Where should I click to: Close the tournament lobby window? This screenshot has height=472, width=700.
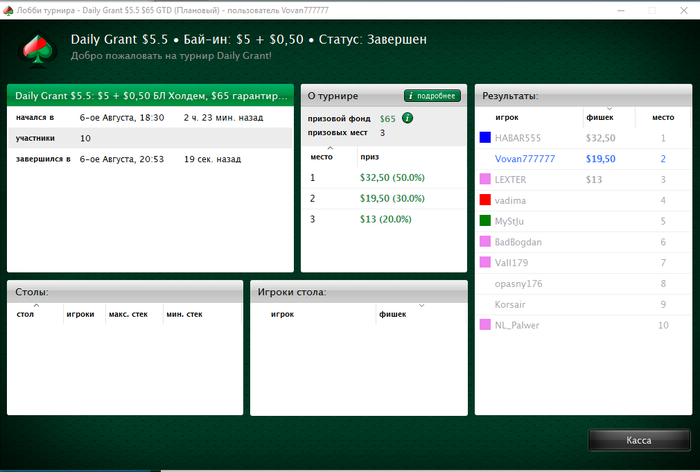pos(683,10)
